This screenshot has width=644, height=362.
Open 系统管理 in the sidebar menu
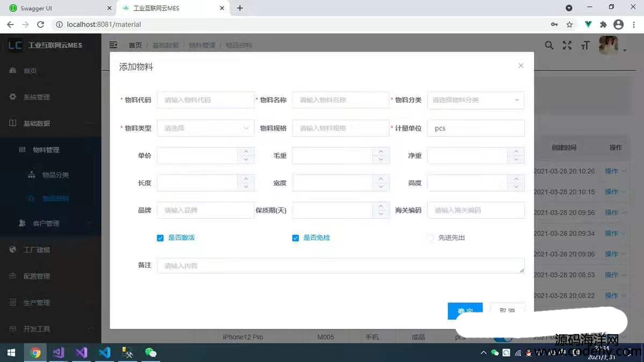point(36,97)
